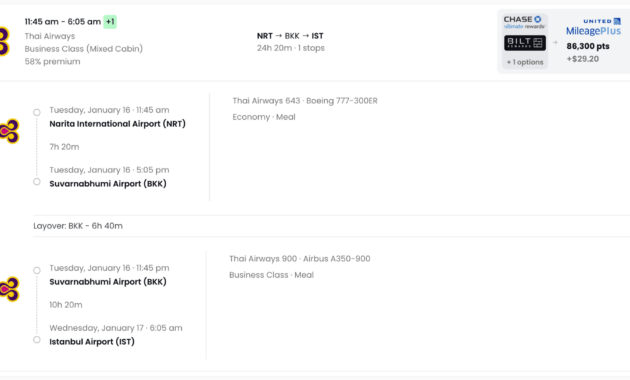Click the Bilt Rewards logo
Viewport: 630px width, 380px height.
[525, 43]
